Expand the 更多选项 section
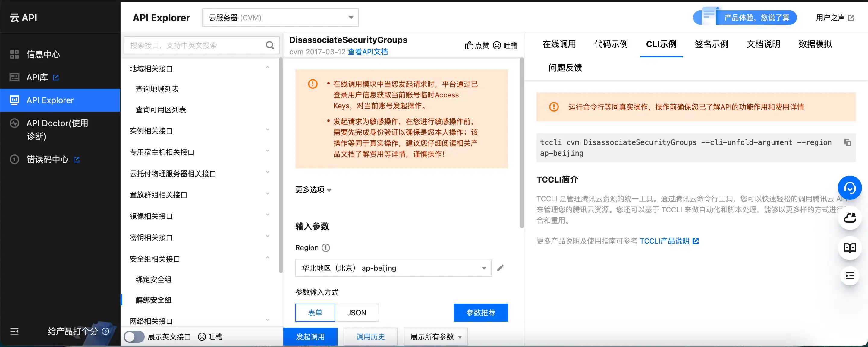Viewport: 868px width, 347px height. tap(313, 190)
